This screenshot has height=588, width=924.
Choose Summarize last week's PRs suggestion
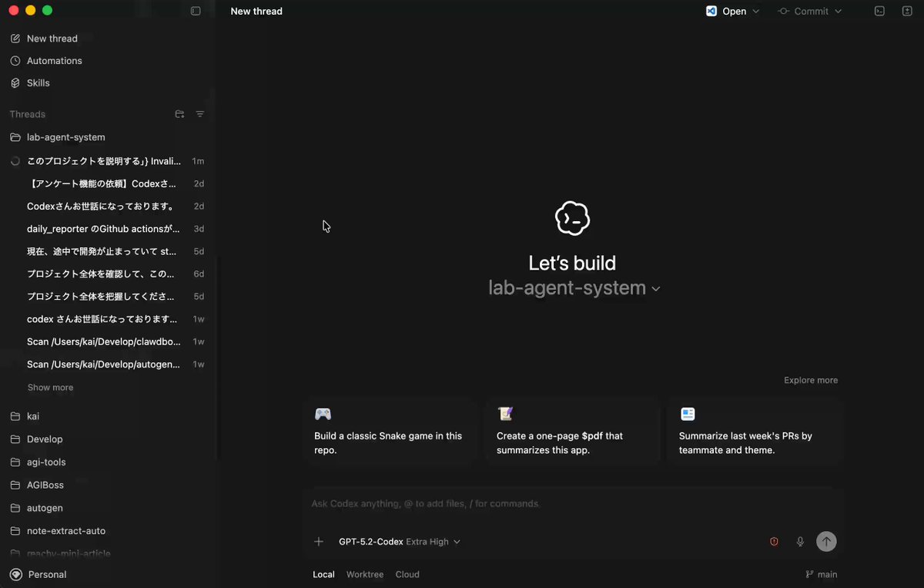[x=755, y=432]
